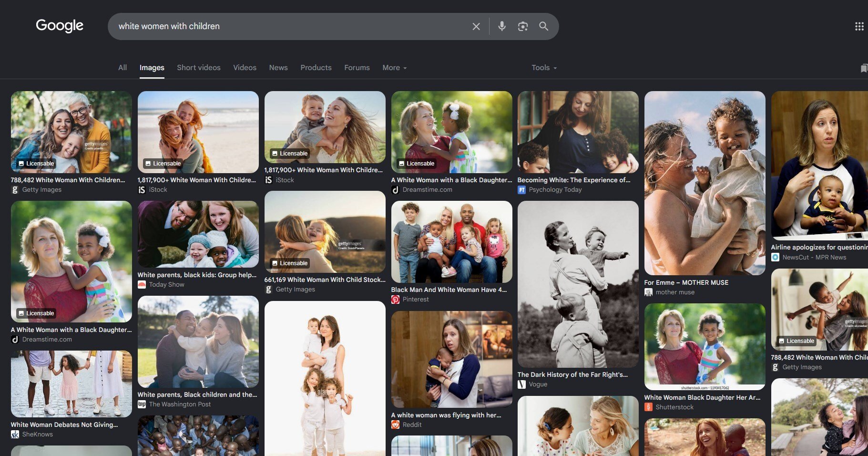Image resolution: width=868 pixels, height=456 pixels.
Task: Open the Pinterest family group photo thumbnail
Action: coord(452,242)
